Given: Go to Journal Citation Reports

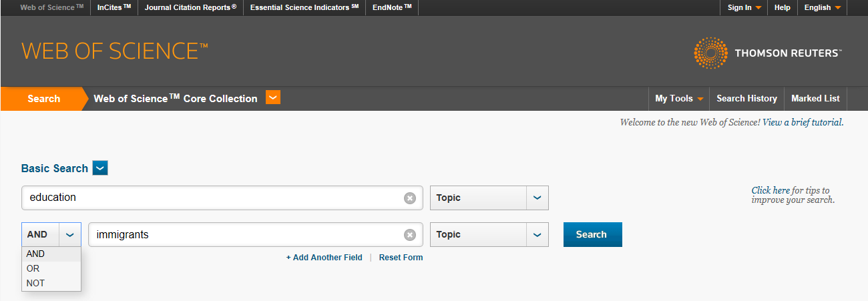Looking at the screenshot, I should [x=190, y=7].
